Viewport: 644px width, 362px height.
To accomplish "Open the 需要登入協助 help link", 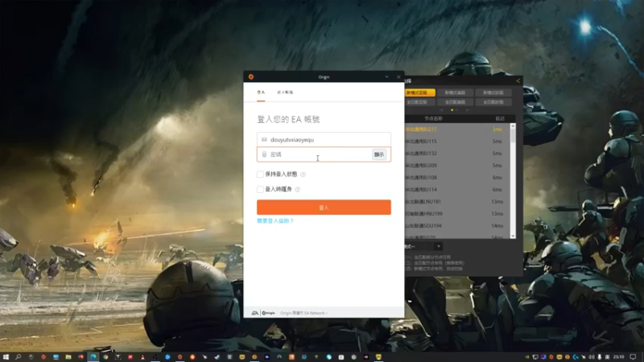I will click(275, 220).
